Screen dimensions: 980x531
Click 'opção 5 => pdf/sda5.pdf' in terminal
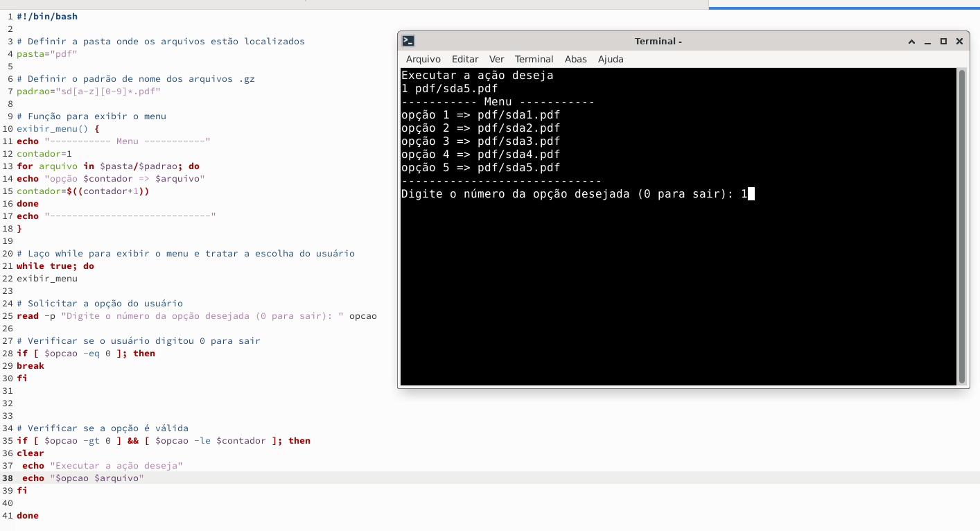point(481,168)
